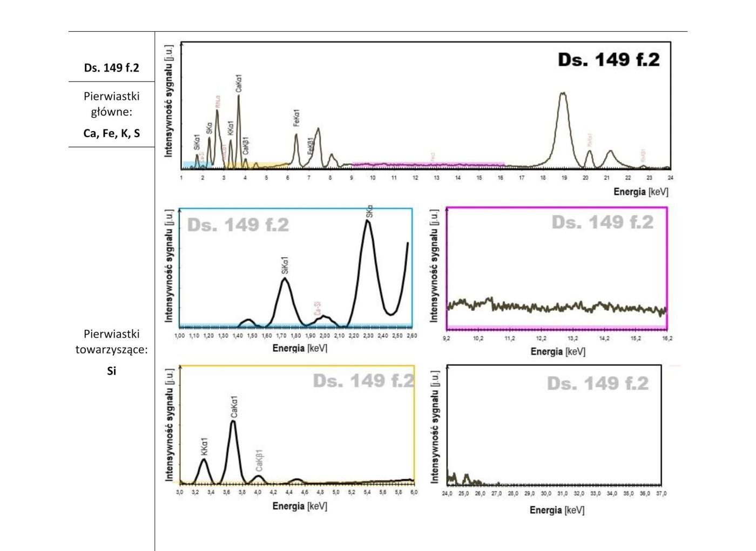Click the y-axis label 'Intensywność sygnału' of top spectrum
The height and width of the screenshot is (551, 756).
[169, 101]
